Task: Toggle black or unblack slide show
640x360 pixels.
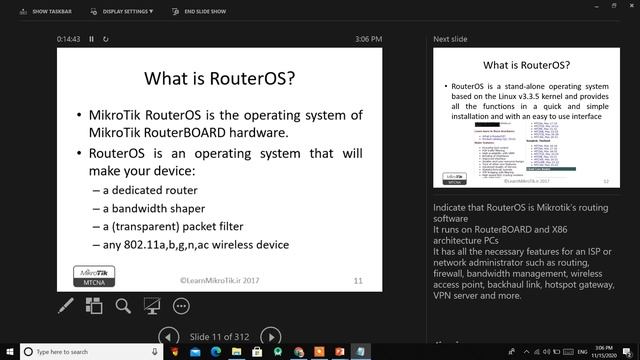Action: tap(152, 306)
